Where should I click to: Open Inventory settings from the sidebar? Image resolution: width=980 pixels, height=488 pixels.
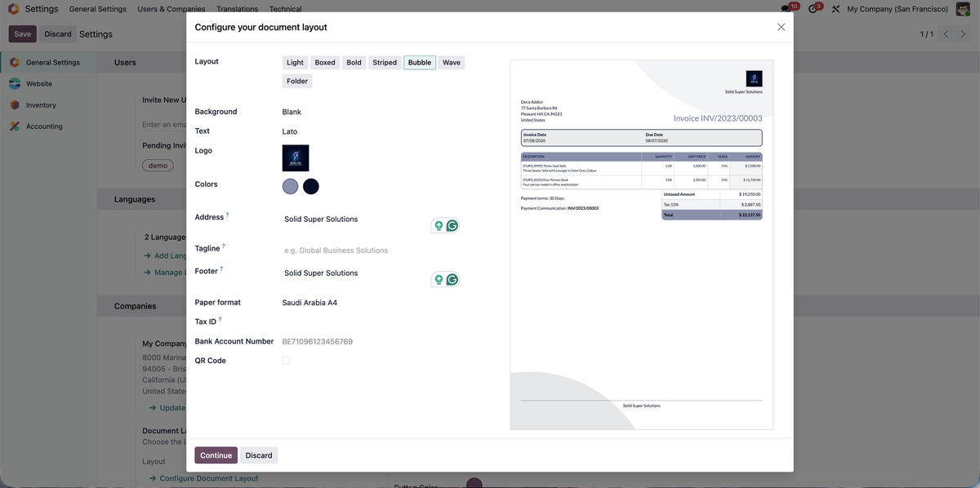(39, 104)
